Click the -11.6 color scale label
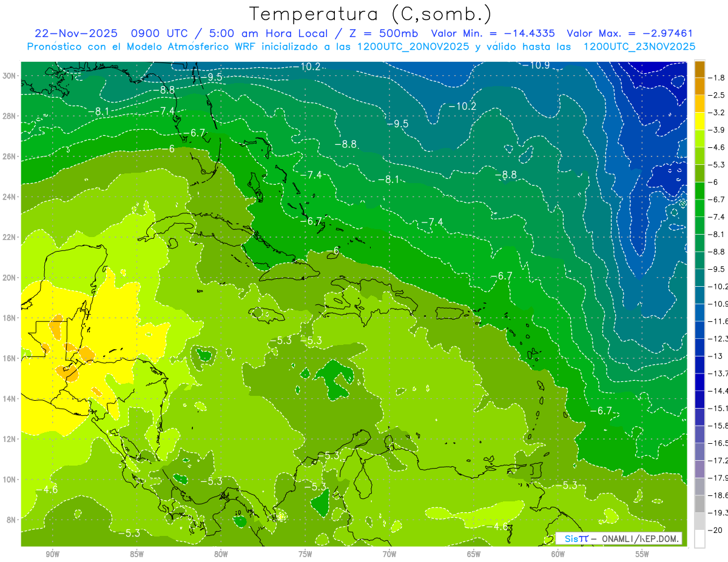 point(718,321)
